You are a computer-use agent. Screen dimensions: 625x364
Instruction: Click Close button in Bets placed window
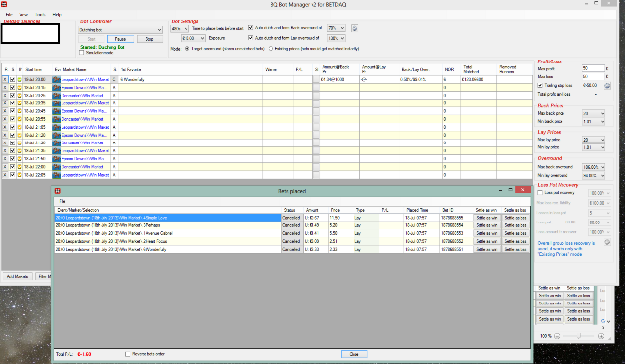coord(354,354)
